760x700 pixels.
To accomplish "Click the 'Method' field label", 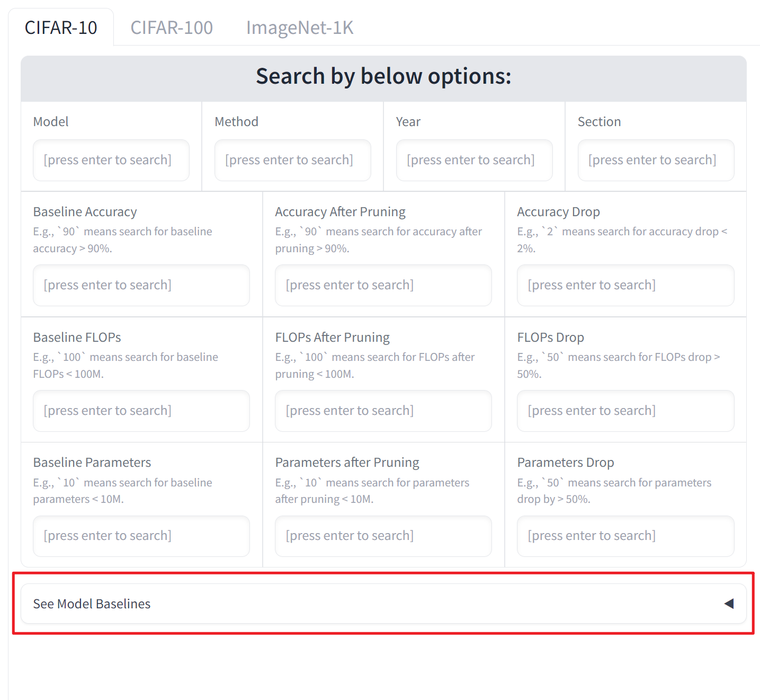I will coord(236,122).
